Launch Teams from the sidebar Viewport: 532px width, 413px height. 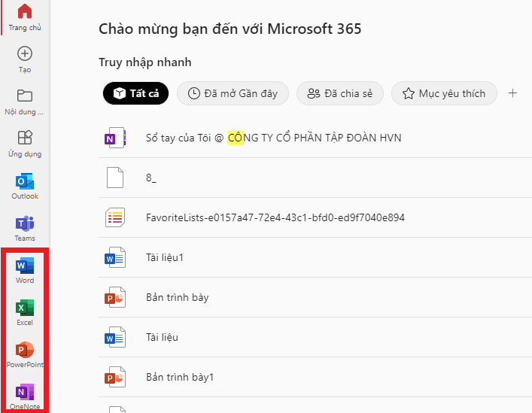click(x=25, y=223)
